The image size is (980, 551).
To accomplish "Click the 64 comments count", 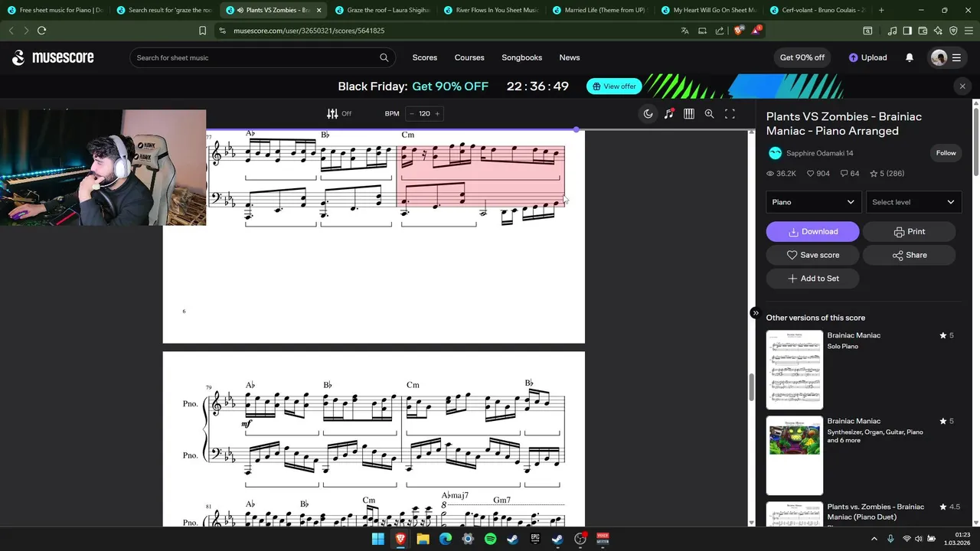I will (x=849, y=174).
